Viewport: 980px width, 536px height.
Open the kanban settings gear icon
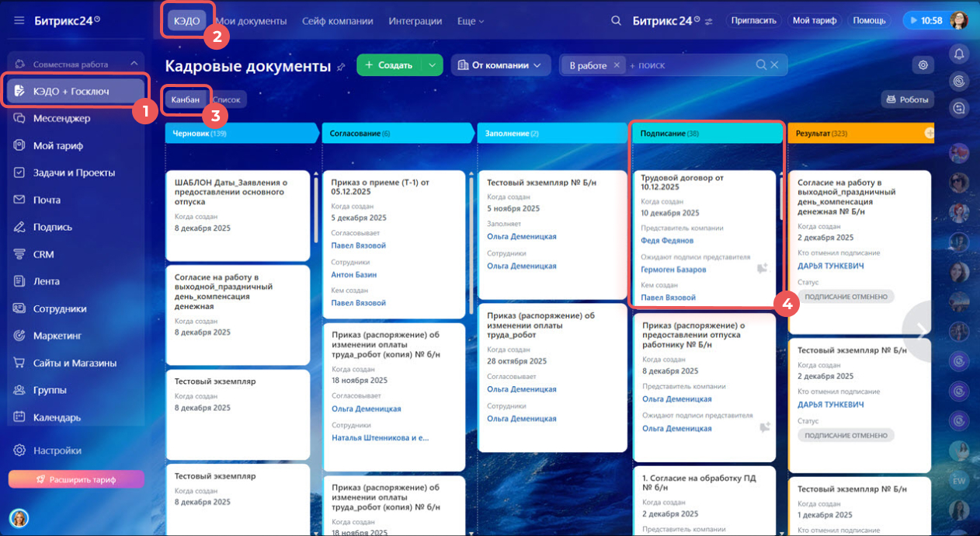point(923,65)
